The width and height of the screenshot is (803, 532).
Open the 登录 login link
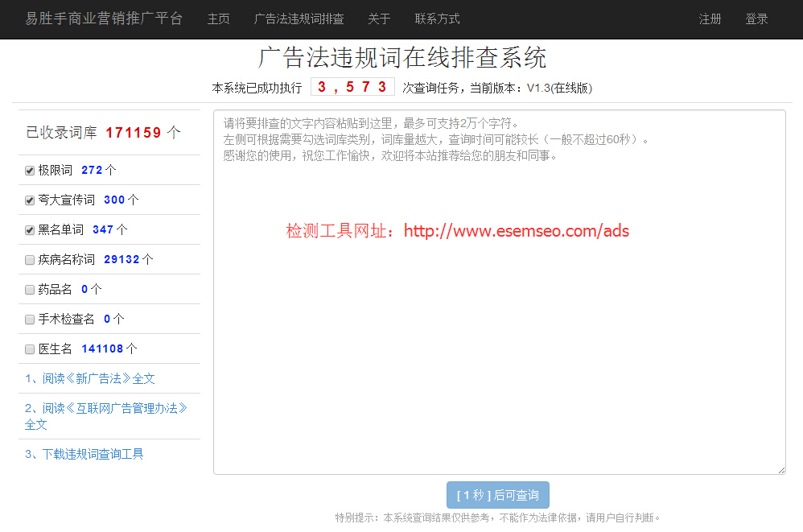[x=756, y=19]
